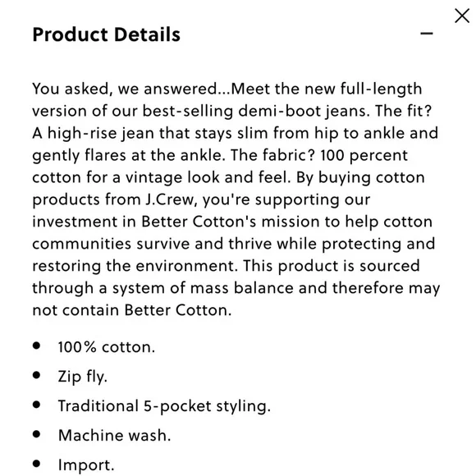Click the bullet dot beside Machine wash

pos(36,434)
